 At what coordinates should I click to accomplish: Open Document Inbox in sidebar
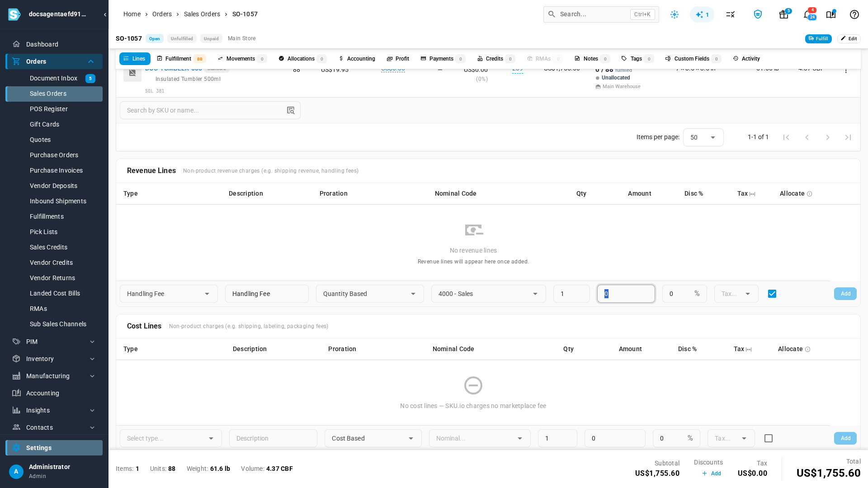tap(54, 78)
